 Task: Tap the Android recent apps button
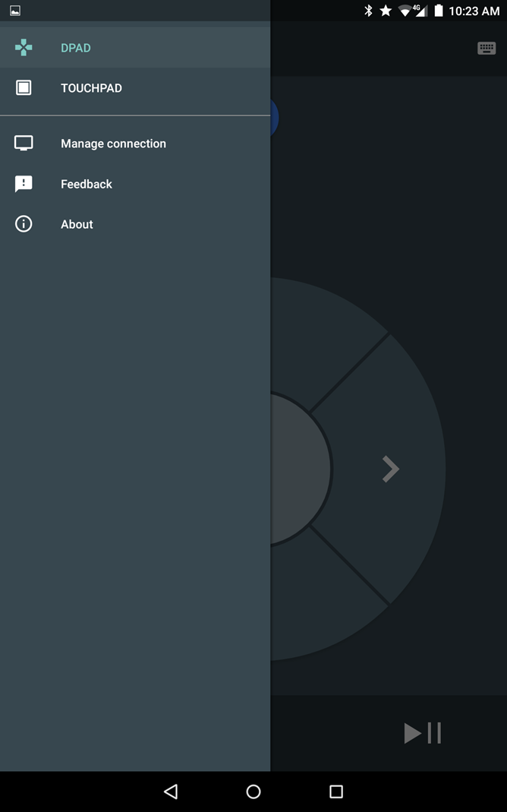click(x=336, y=791)
